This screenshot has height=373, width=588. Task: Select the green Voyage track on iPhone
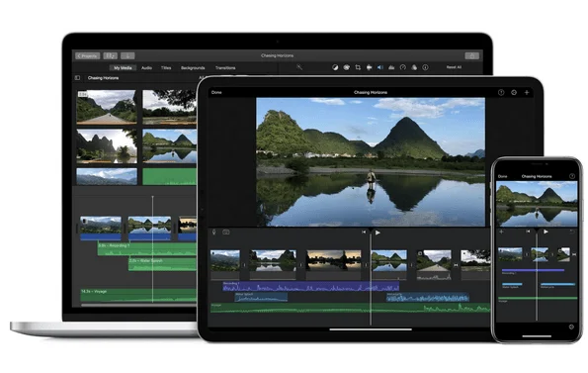538,299
